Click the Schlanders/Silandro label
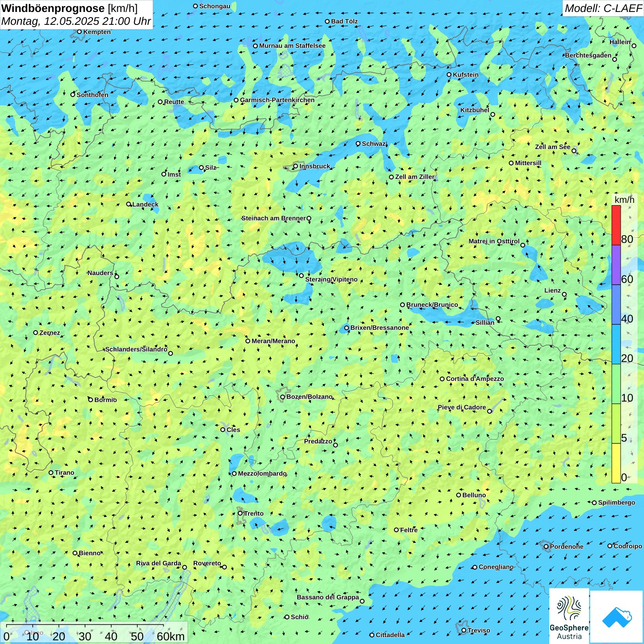Viewport: 644px width, 644px height. click(x=136, y=349)
